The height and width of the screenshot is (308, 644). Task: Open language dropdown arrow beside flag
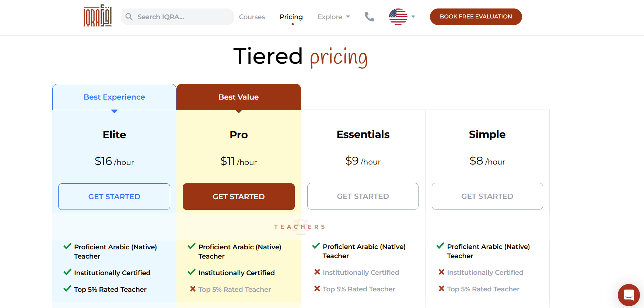click(x=413, y=17)
